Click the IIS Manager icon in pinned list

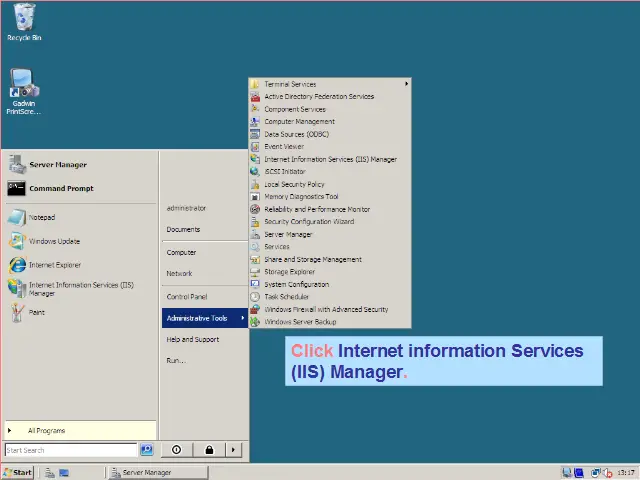click(17, 289)
